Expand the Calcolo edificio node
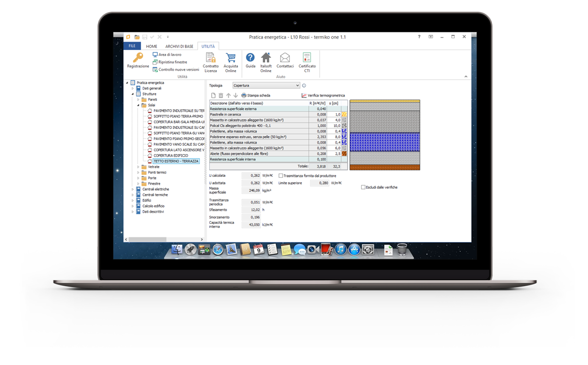The height and width of the screenshot is (365, 588). tap(132, 206)
